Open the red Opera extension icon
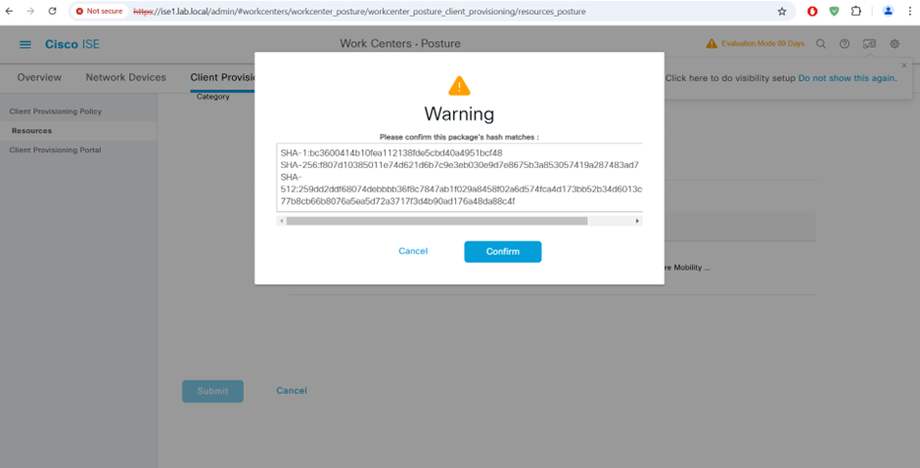 812,11
